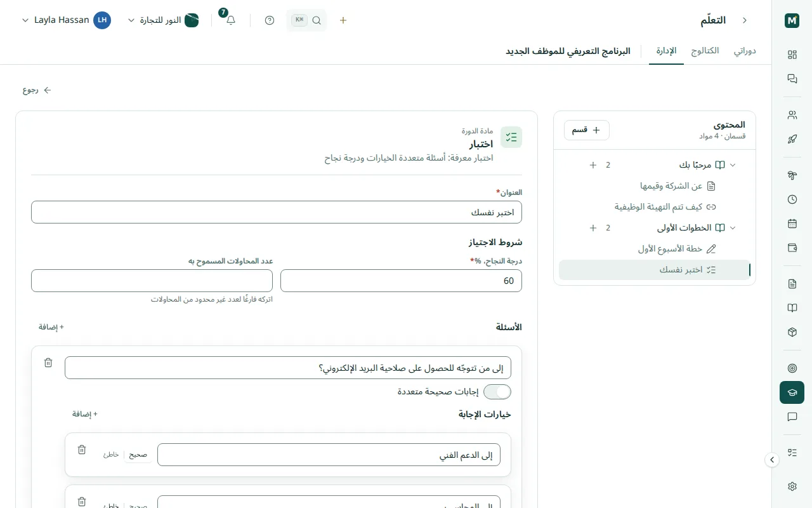
Task: Click رجوع back link
Action: [37, 90]
